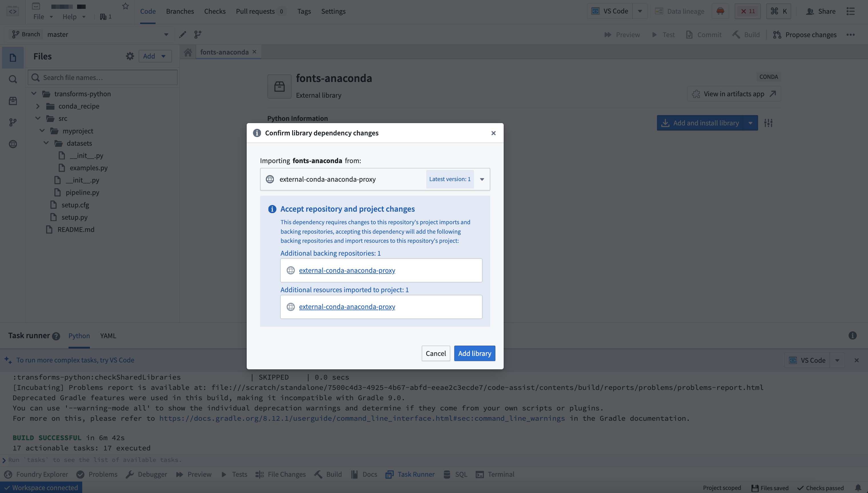The height and width of the screenshot is (493, 868).
Task: Open the Terminal panel
Action: point(495,474)
